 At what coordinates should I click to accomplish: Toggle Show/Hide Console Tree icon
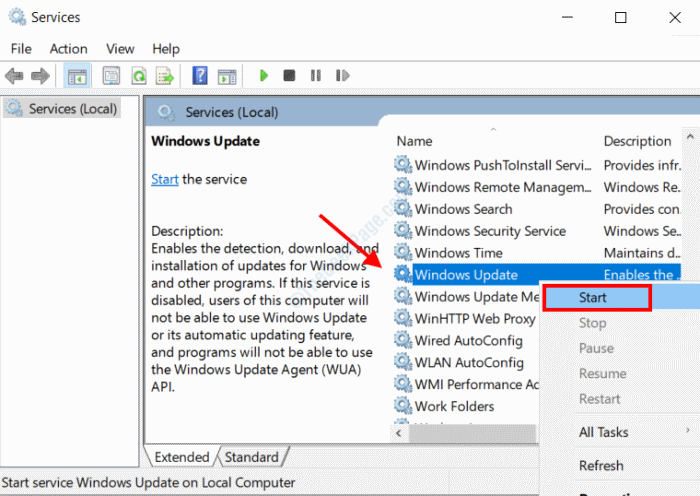77,76
